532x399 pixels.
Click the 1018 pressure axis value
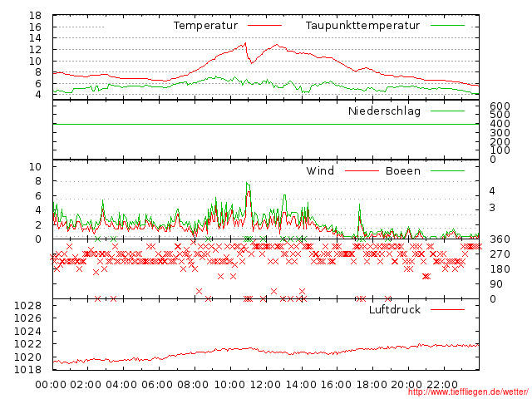pos(27,370)
